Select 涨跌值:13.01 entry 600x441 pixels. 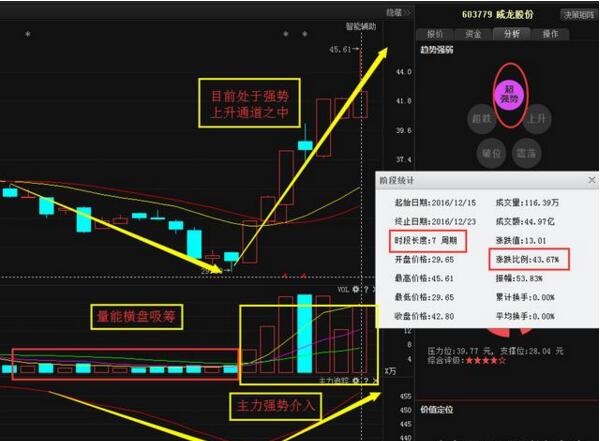click(521, 240)
